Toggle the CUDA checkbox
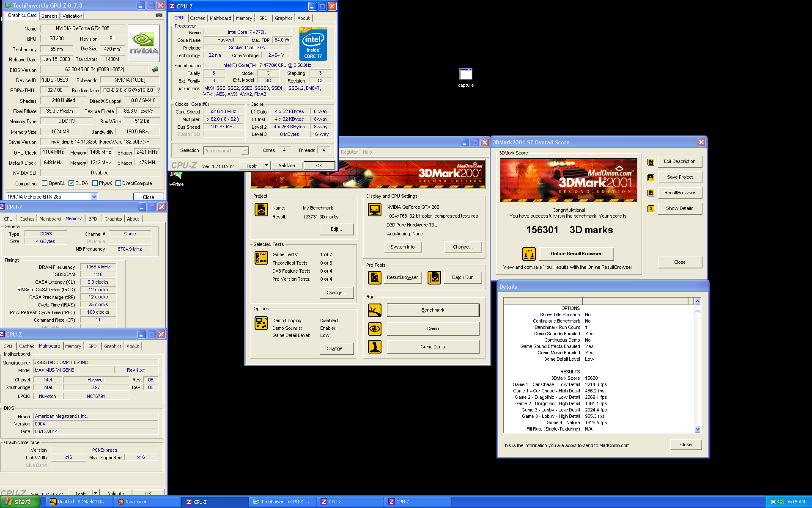The width and height of the screenshot is (812, 508). [71, 183]
